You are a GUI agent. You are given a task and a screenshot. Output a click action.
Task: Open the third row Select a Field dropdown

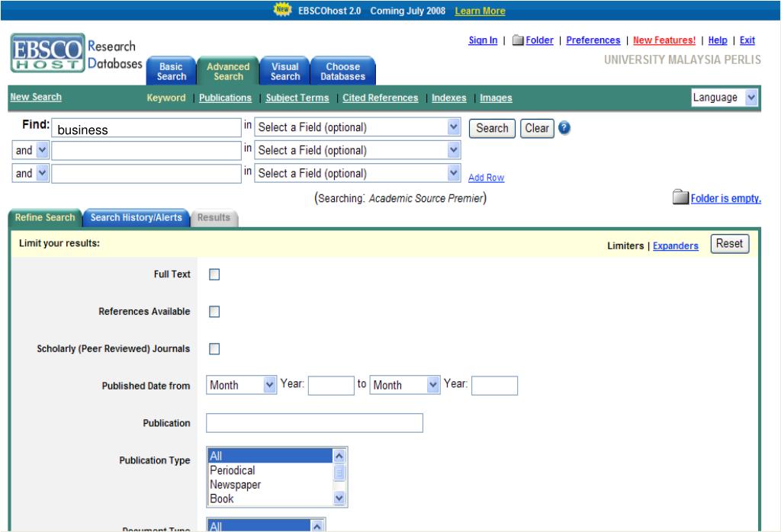[x=358, y=173]
